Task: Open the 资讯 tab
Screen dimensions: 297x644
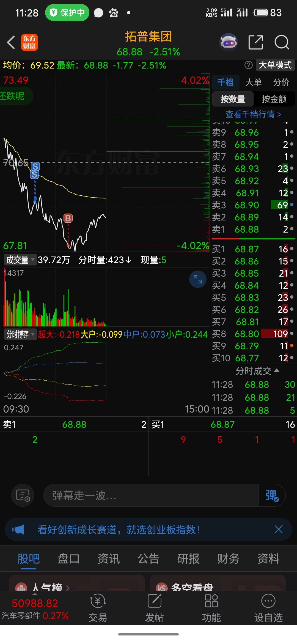Action: point(109,559)
